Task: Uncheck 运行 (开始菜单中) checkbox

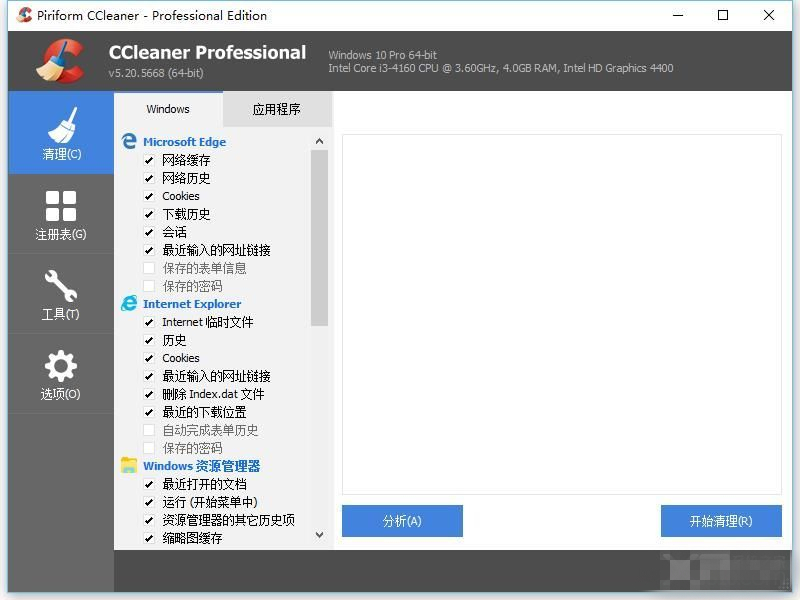Action: point(149,502)
